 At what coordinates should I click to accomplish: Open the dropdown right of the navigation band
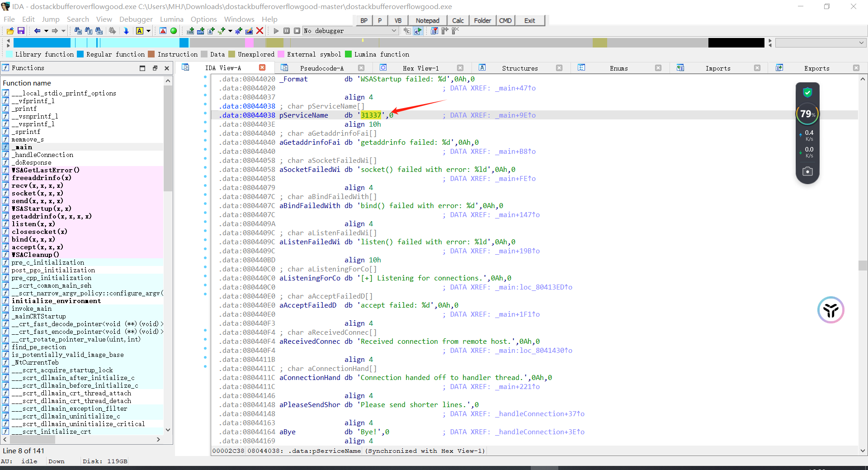(x=861, y=43)
